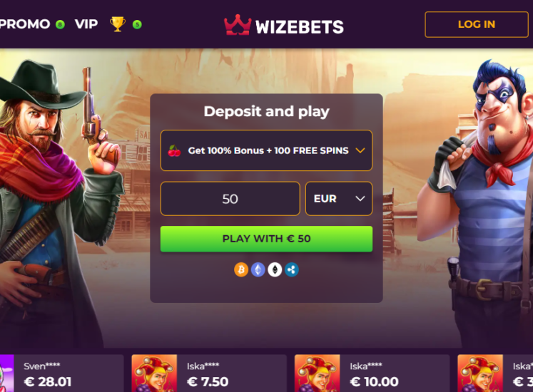Click the green PLAY WITH € 50 button
Image resolution: width=533 pixels, height=392 pixels.
(x=267, y=239)
